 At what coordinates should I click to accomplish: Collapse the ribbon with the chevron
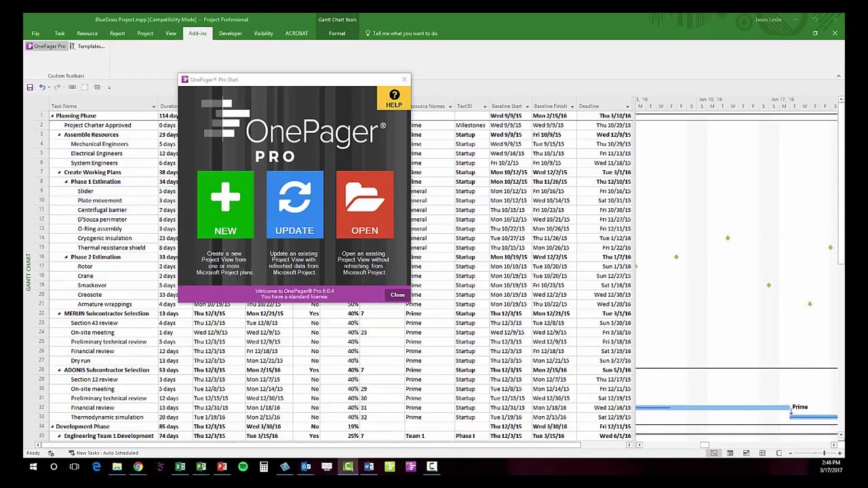pos(838,76)
